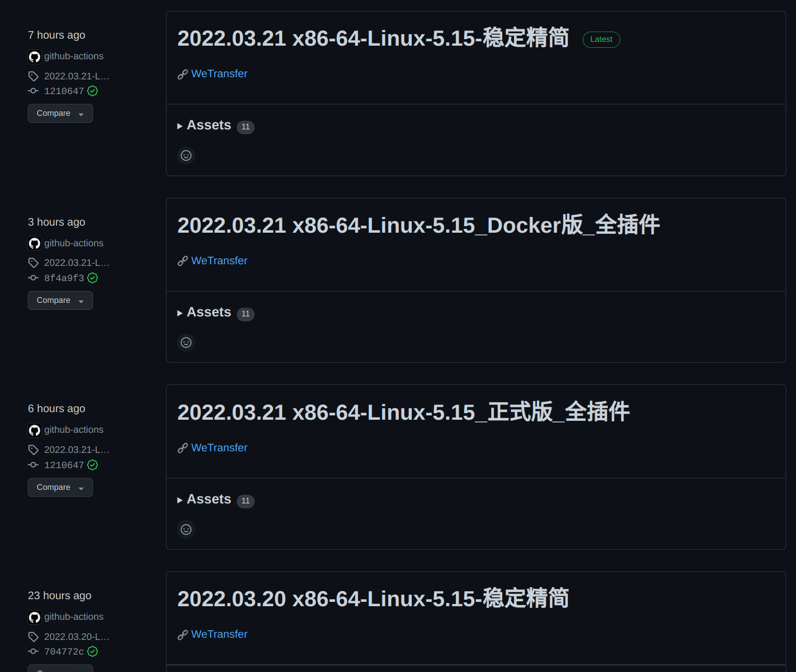
Task: Open release title 2022.03.20 x86-64-Linux-5.15-稳定精简
Action: pyautogui.click(x=373, y=599)
